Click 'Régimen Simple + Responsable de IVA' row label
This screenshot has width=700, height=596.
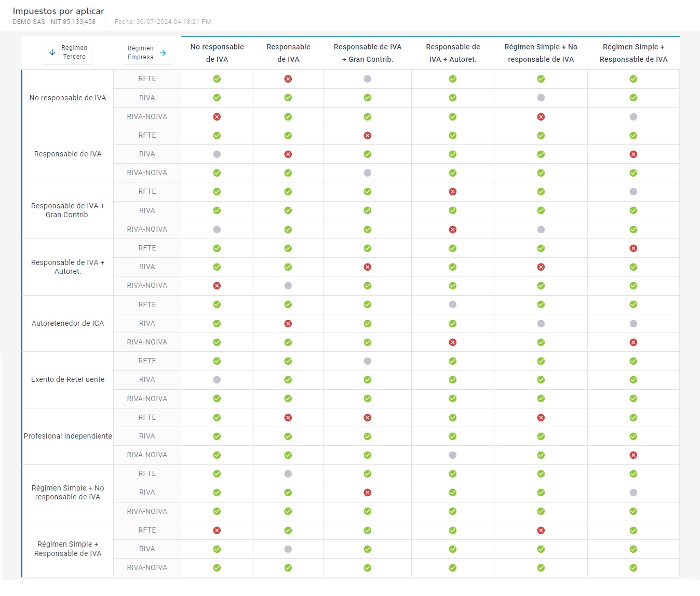[x=68, y=549]
